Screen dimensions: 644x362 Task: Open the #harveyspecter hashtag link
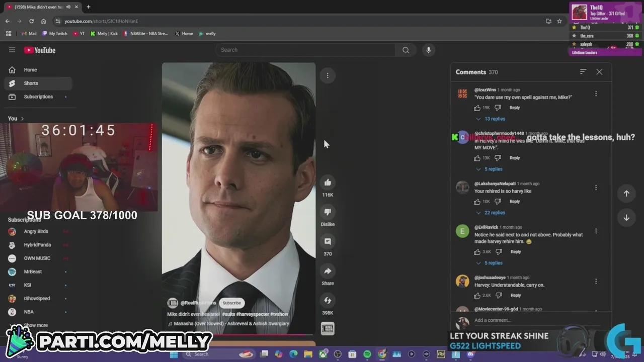pyautogui.click(x=253, y=314)
